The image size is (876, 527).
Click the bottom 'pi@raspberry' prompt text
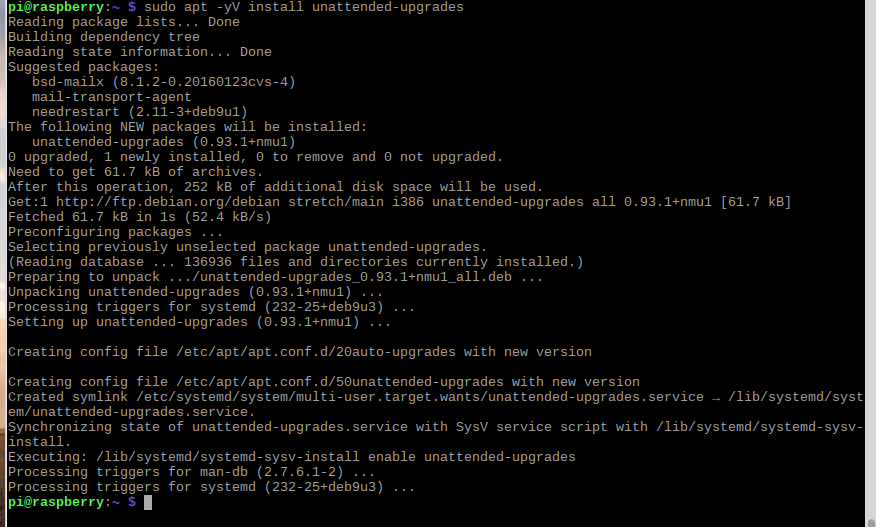56,502
